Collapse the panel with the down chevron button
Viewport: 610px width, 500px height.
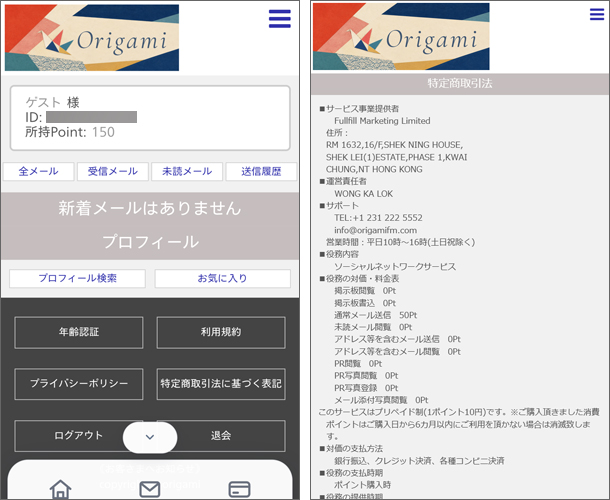point(150,437)
